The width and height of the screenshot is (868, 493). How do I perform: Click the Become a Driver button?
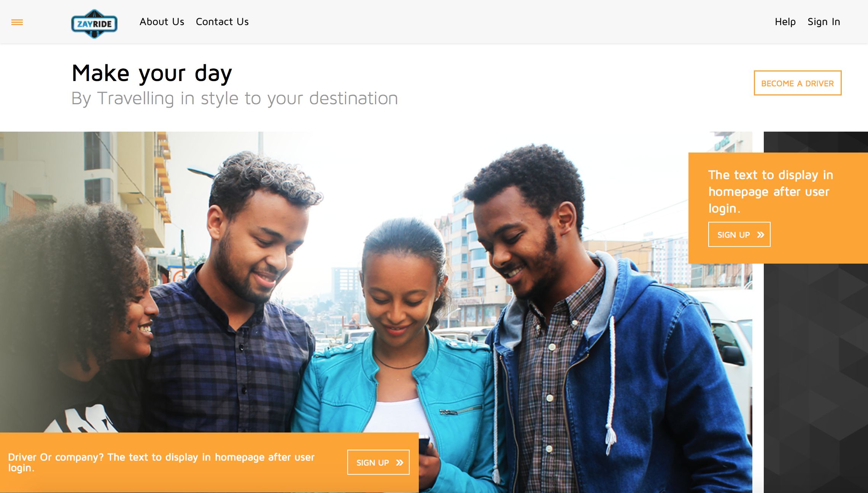[x=798, y=83]
